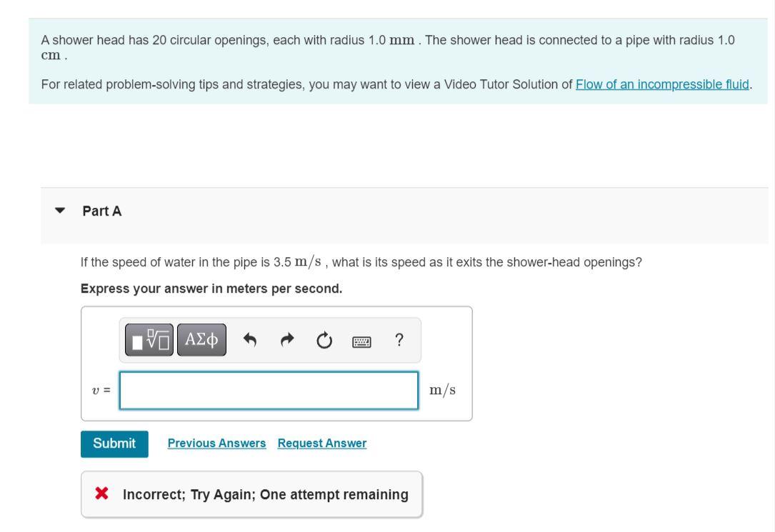Click the red X incorrect indicator
The image size is (775, 532).
[x=102, y=493]
